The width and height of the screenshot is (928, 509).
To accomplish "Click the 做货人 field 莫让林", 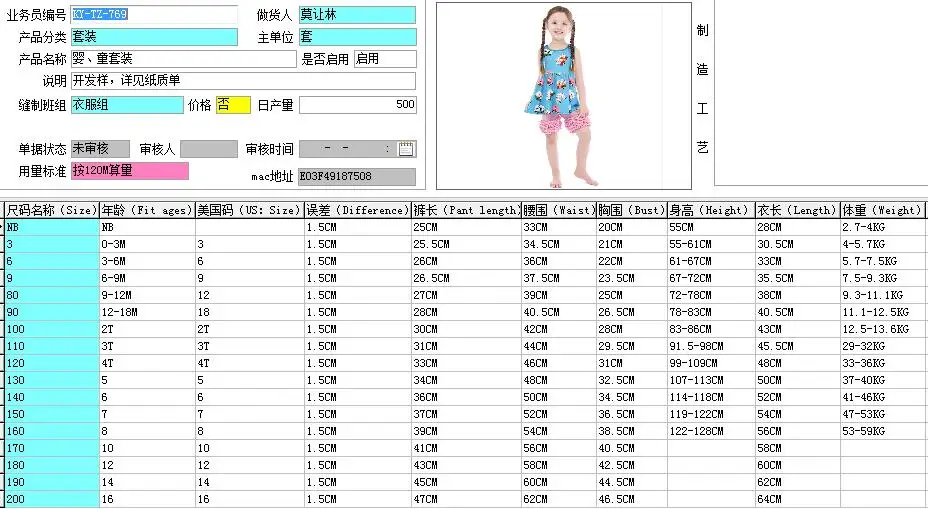I will (x=357, y=15).
